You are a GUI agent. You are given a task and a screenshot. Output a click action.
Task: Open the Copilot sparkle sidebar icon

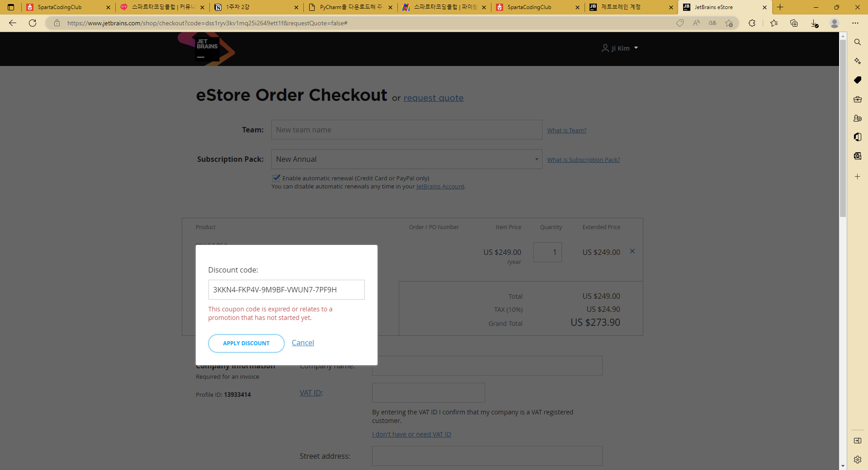tap(857, 61)
